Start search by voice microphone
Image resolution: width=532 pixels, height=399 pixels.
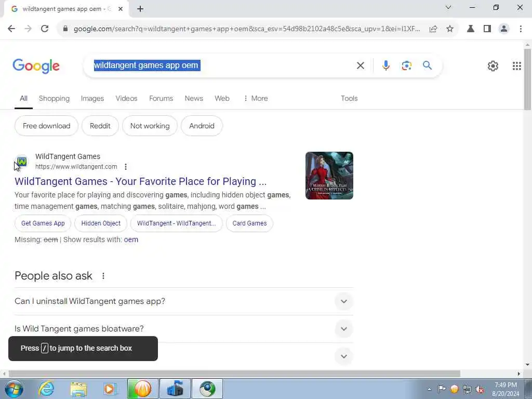386,65
